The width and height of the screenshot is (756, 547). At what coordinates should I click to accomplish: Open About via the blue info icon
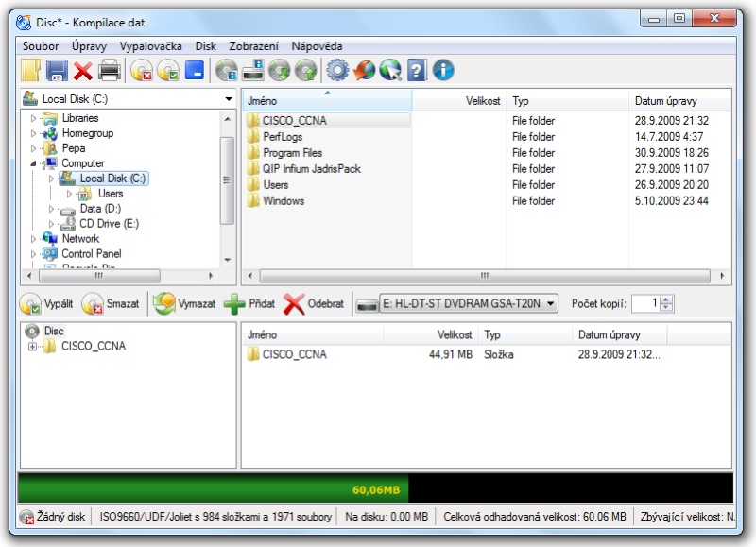coord(443,70)
